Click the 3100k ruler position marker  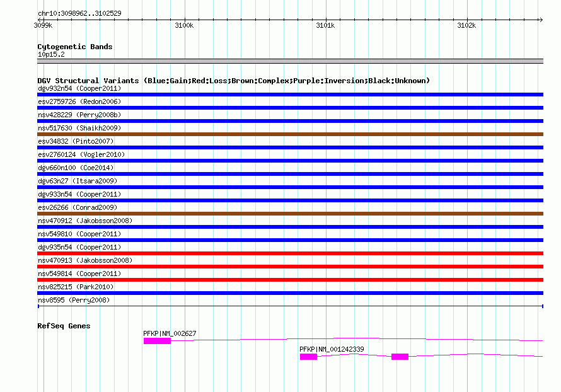pos(183,26)
